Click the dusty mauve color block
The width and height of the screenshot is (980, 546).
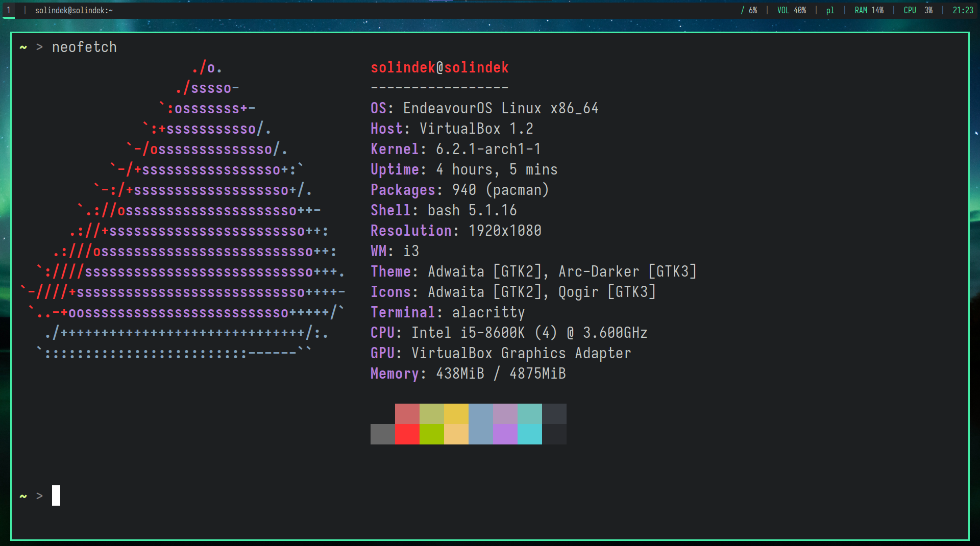click(x=505, y=414)
